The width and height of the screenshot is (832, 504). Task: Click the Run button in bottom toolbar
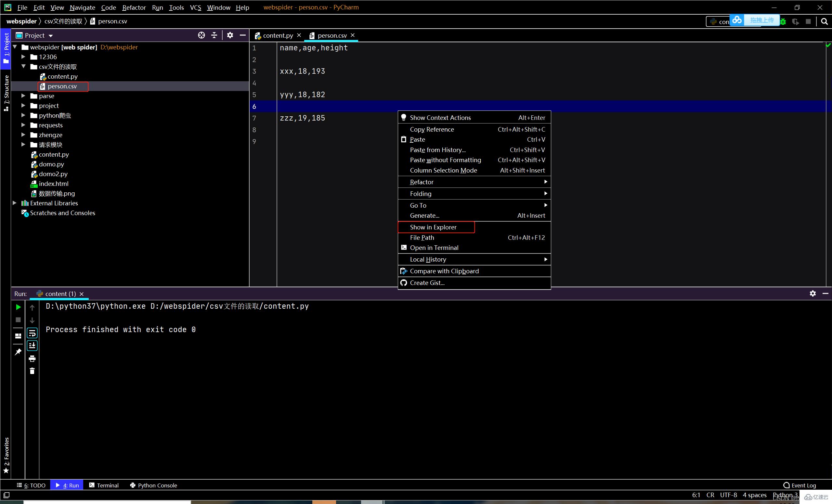coord(67,485)
